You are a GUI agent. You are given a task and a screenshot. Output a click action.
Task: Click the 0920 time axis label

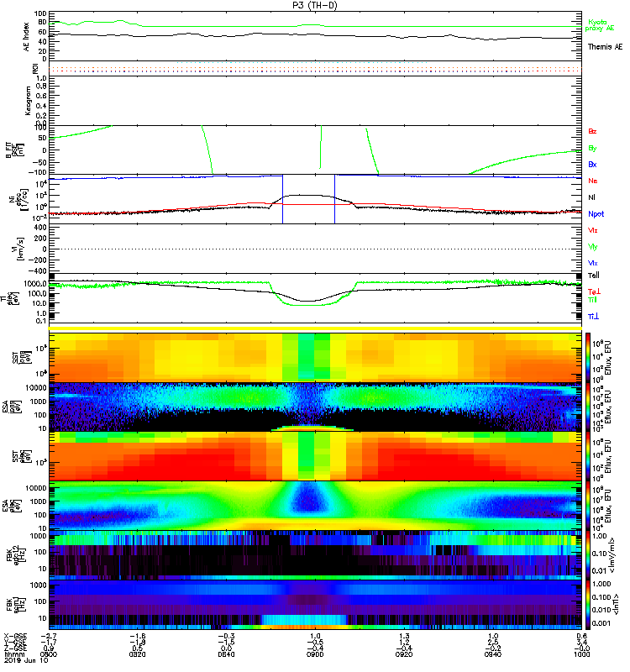pyautogui.click(x=404, y=654)
